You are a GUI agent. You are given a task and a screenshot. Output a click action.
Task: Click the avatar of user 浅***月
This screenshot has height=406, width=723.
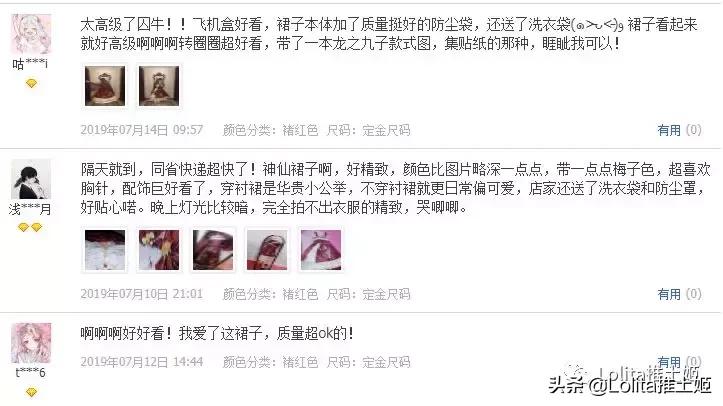pos(31,179)
